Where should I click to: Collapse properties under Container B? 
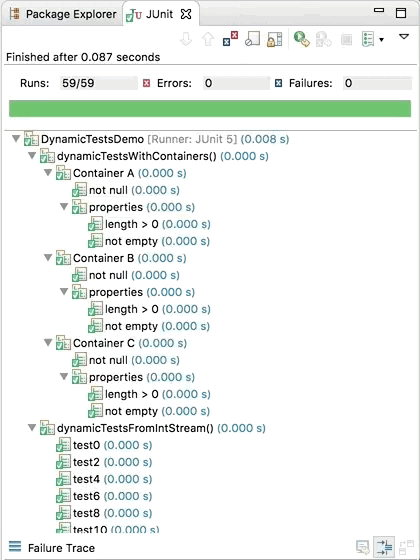click(64, 292)
